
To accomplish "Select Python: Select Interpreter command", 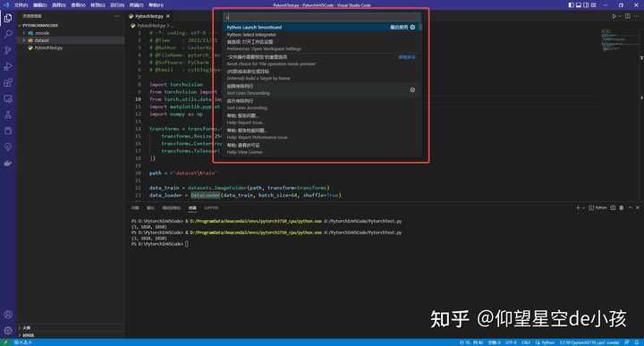I will 322,35.
